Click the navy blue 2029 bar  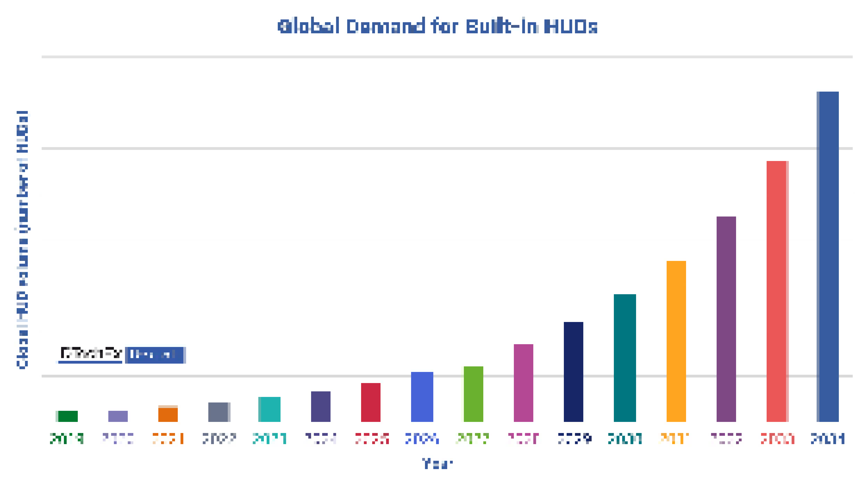tap(573, 371)
